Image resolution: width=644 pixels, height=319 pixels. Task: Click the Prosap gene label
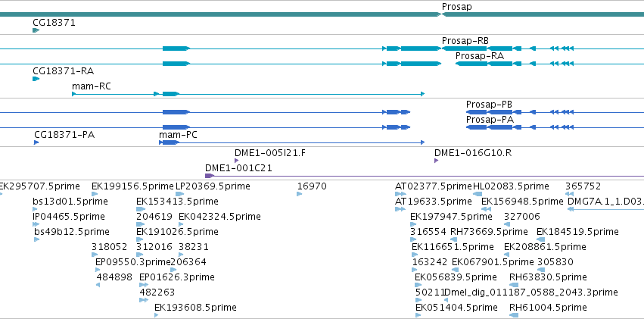(x=453, y=6)
